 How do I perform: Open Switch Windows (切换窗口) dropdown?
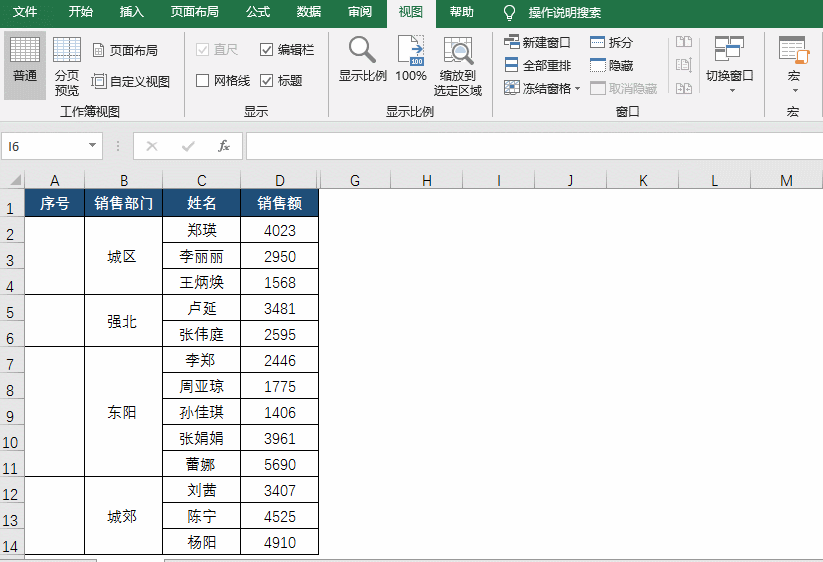730,65
